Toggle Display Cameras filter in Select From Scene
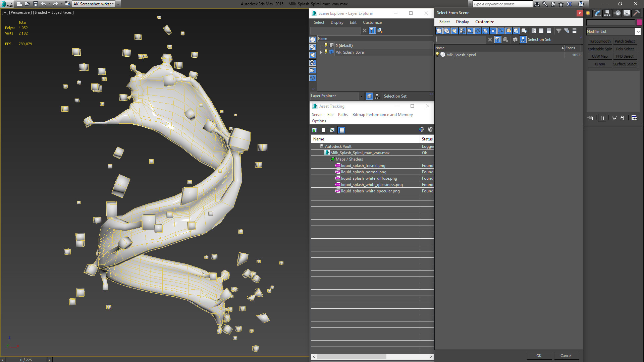Screen dimensions: 644x362 pyautogui.click(x=462, y=31)
